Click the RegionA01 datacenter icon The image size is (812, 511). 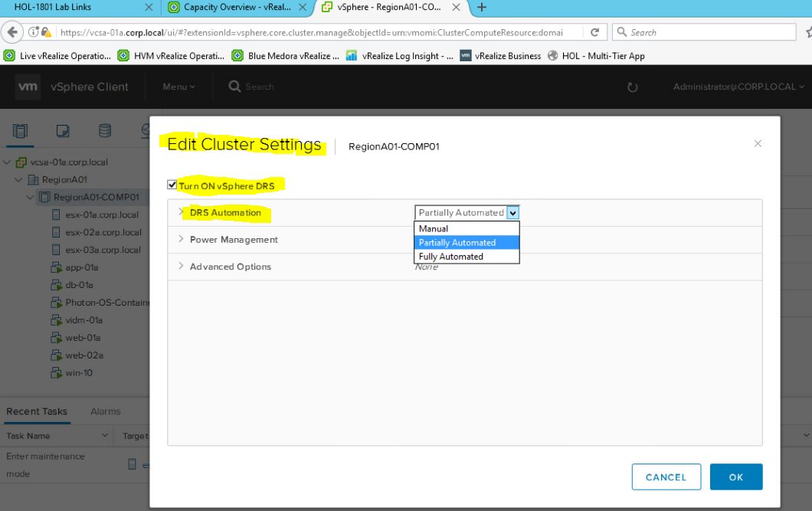(x=33, y=179)
